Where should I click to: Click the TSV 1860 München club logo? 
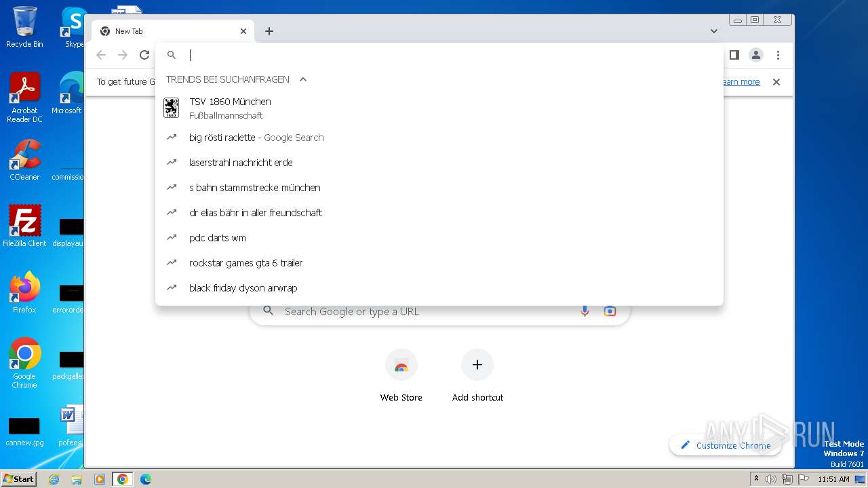(x=172, y=108)
